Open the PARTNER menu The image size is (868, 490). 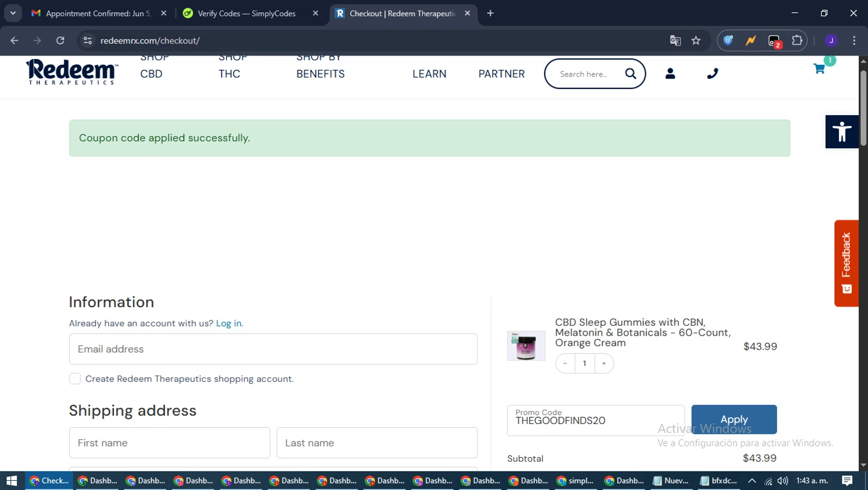pyautogui.click(x=502, y=74)
